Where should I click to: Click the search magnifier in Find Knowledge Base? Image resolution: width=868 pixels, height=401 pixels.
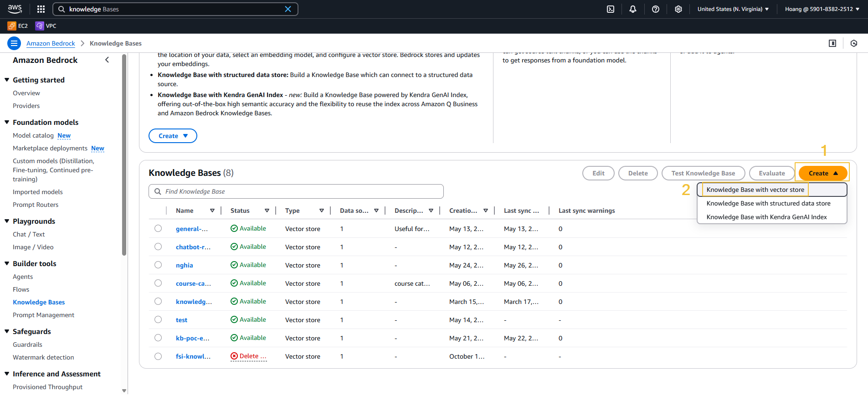click(x=158, y=191)
